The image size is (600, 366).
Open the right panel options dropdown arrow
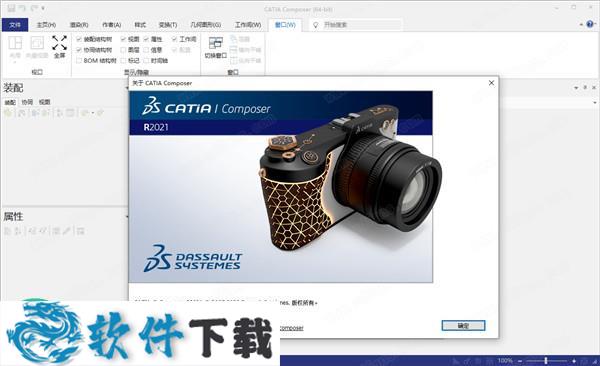[576, 88]
